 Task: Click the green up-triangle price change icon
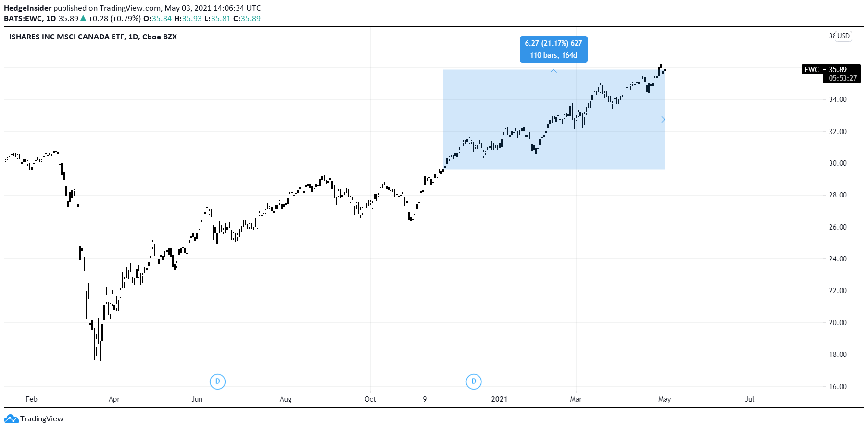(83, 18)
